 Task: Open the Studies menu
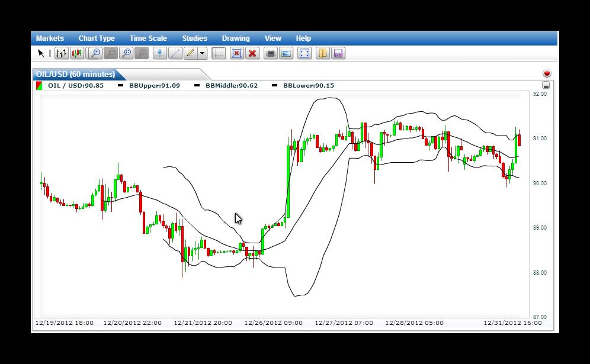point(194,38)
